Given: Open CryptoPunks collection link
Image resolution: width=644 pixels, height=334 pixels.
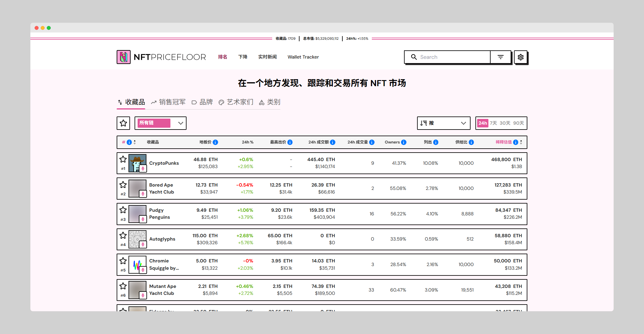Looking at the screenshot, I should point(164,163).
